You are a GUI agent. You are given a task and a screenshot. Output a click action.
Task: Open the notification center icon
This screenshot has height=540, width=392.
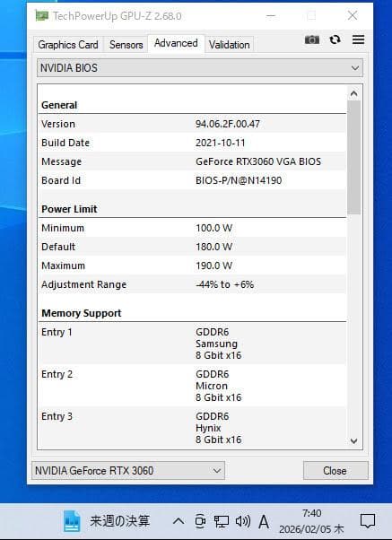368,521
